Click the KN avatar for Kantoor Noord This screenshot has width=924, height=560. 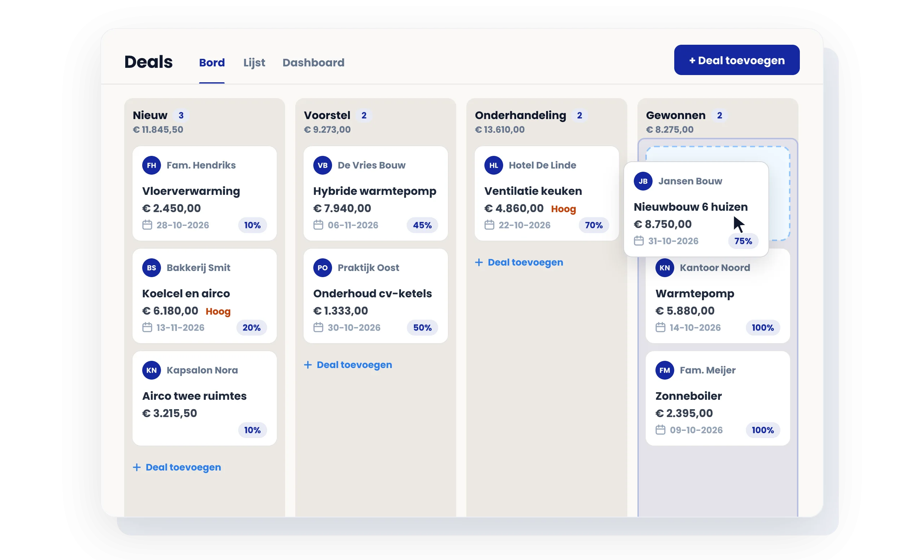665,268
